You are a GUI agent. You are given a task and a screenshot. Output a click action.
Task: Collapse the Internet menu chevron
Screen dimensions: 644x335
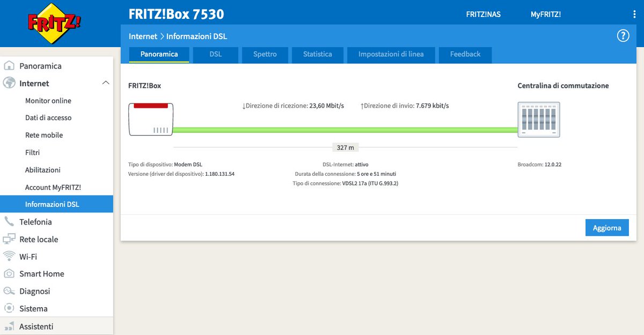pos(106,83)
